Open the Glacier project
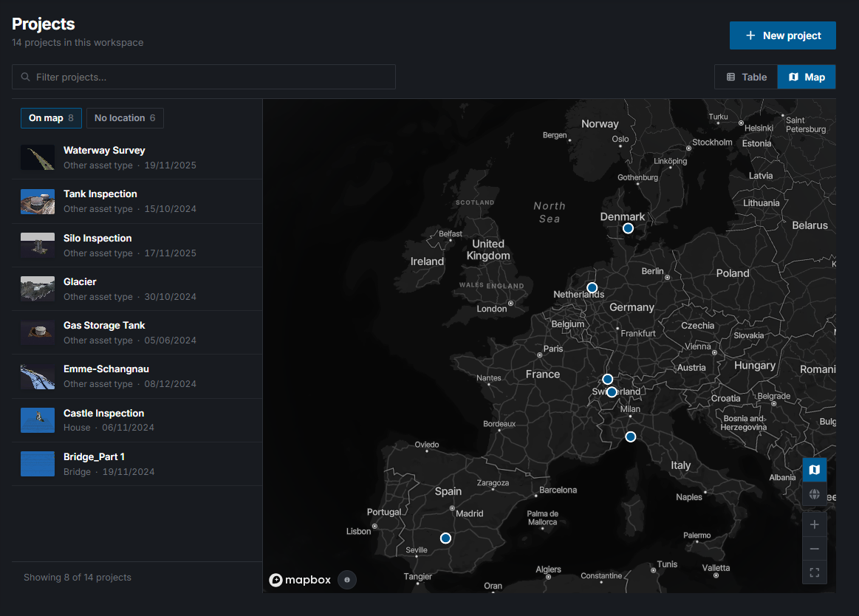This screenshot has width=859, height=616. pyautogui.click(x=137, y=289)
